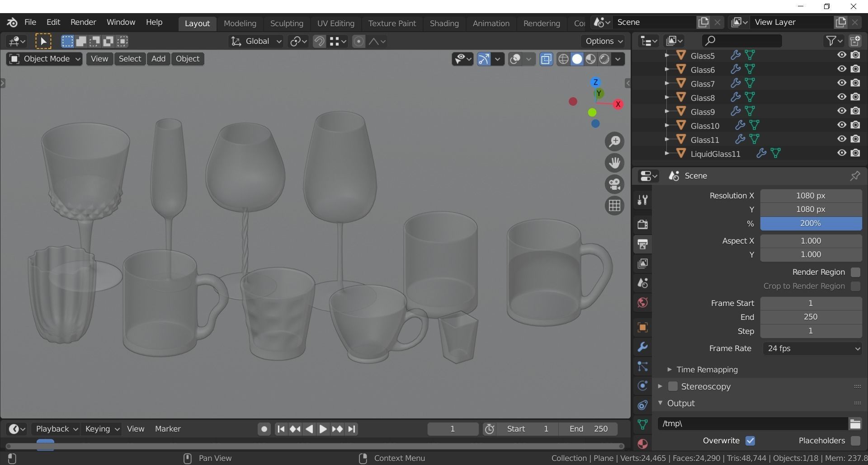Hide Glass5 in viewport

coord(841,55)
